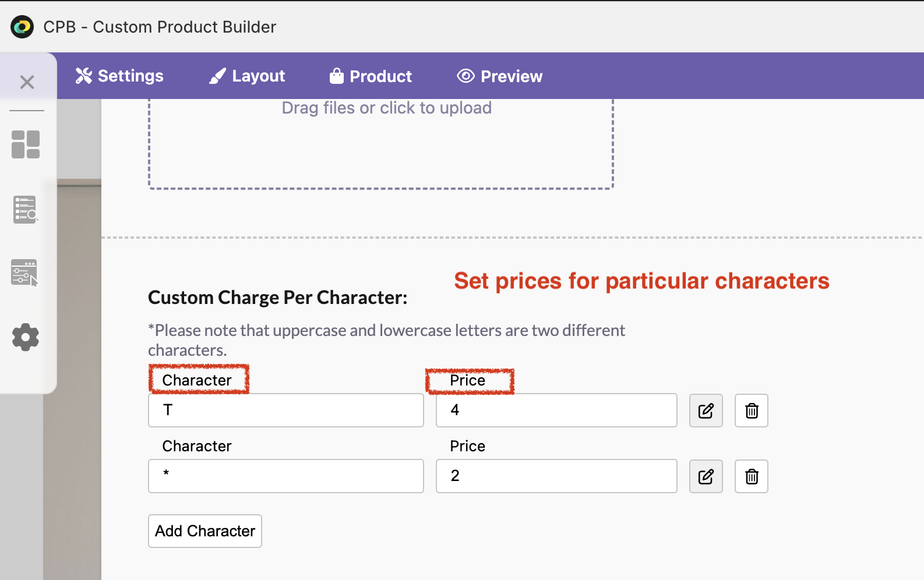Open the Product tab
Screen dimensions: 924x580
click(x=371, y=76)
